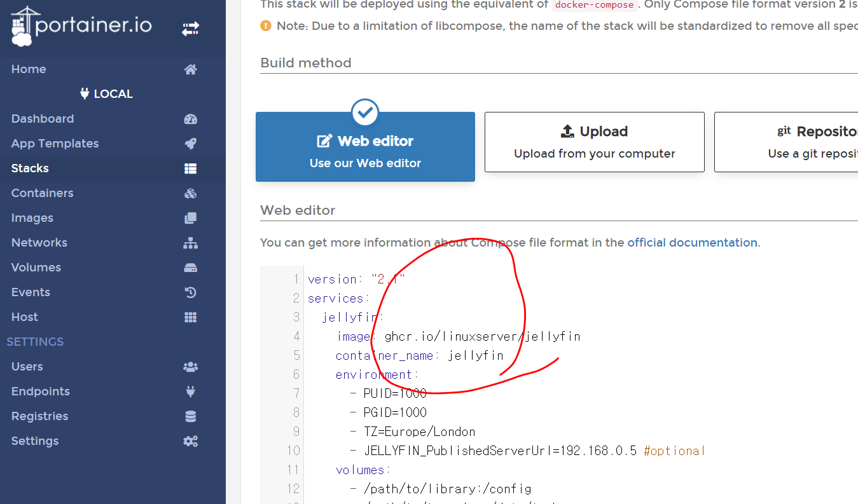
Task: Click the Volumes drive icon
Action: tap(190, 268)
